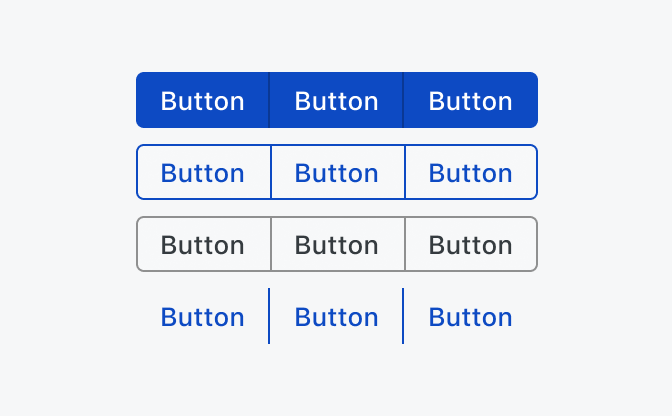Image resolution: width=672 pixels, height=416 pixels.
Task: Activate center segment of blue outline button group
Action: coord(337,172)
